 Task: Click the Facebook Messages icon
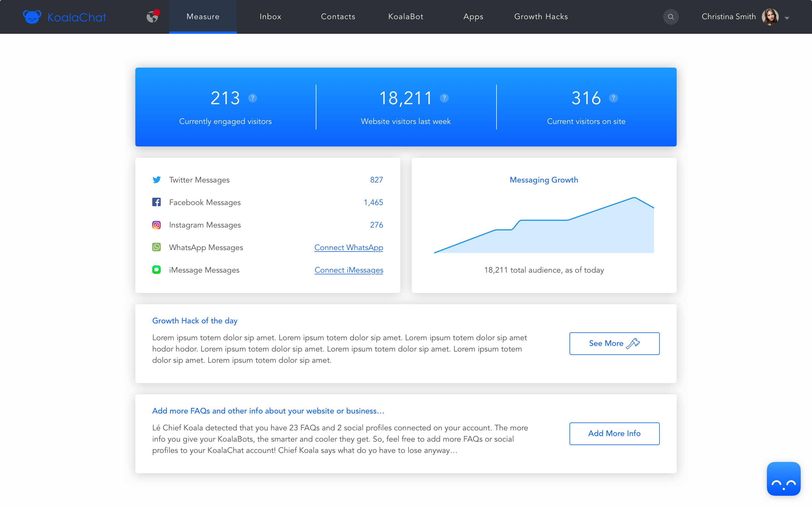pyautogui.click(x=156, y=202)
